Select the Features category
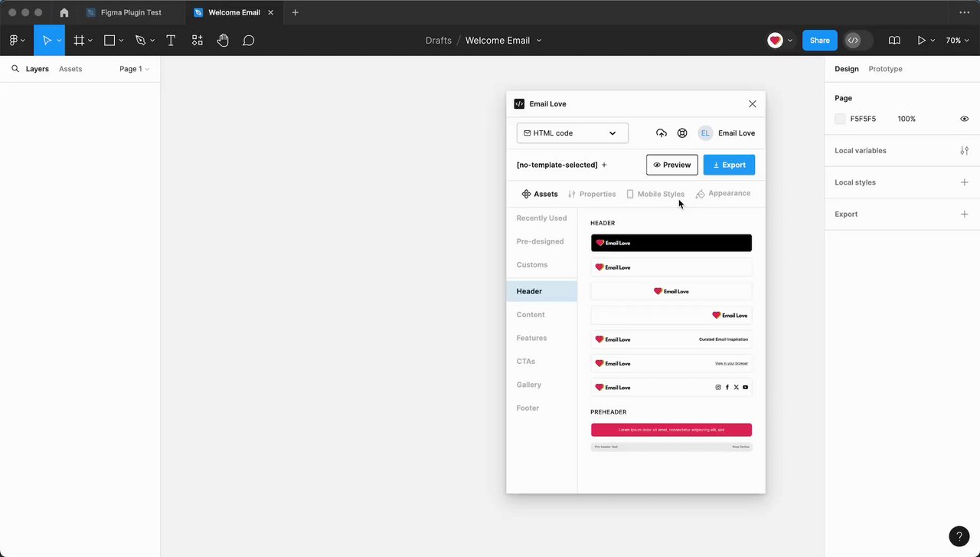 pyautogui.click(x=531, y=338)
